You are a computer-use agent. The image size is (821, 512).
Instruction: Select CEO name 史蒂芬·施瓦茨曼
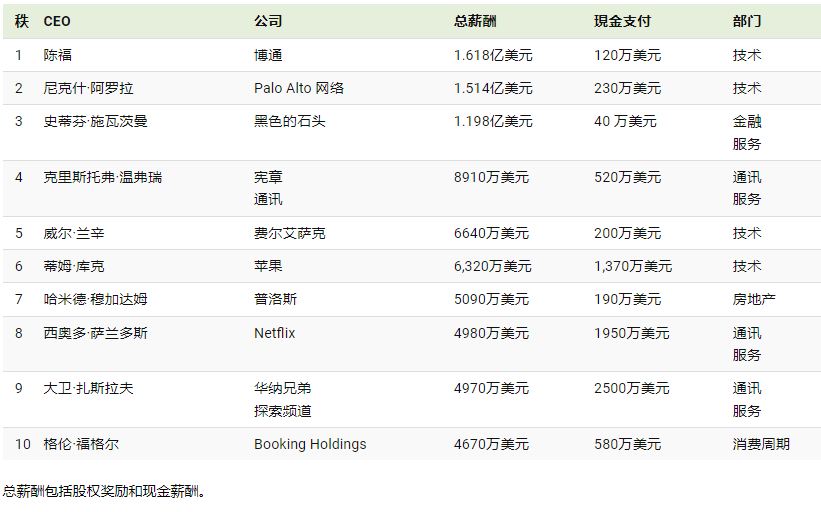[95, 121]
